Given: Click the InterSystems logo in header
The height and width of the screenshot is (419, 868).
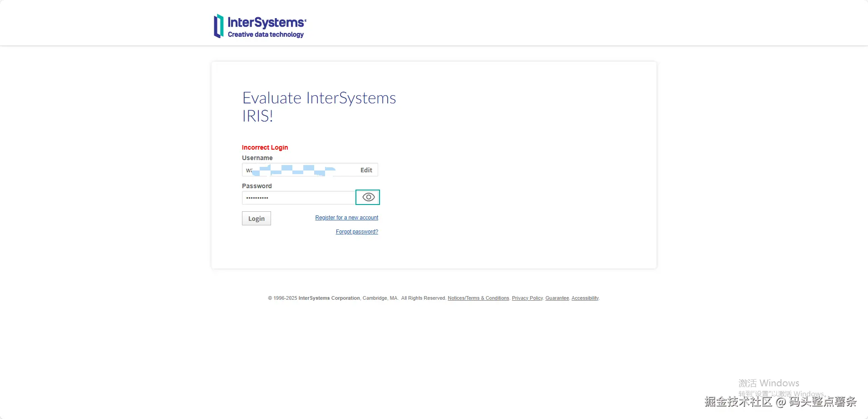Looking at the screenshot, I should [260, 26].
